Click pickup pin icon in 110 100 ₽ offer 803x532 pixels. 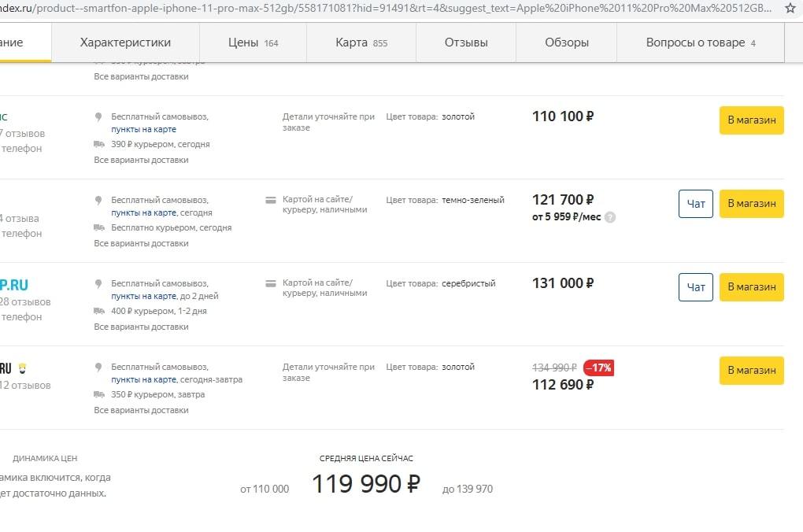pos(98,116)
